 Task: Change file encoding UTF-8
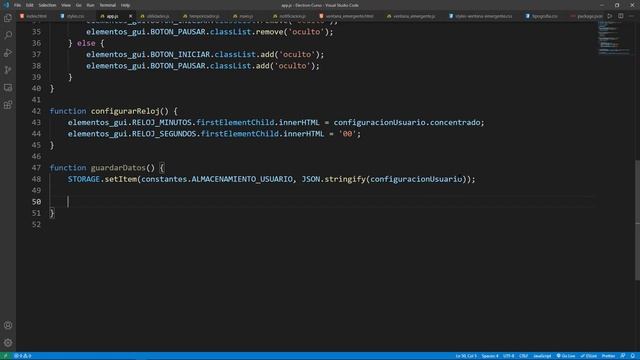point(509,356)
